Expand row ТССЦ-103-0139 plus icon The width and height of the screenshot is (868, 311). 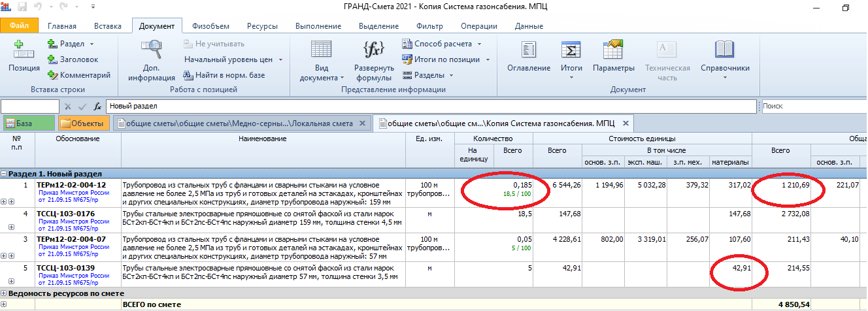pyautogui.click(x=12, y=281)
